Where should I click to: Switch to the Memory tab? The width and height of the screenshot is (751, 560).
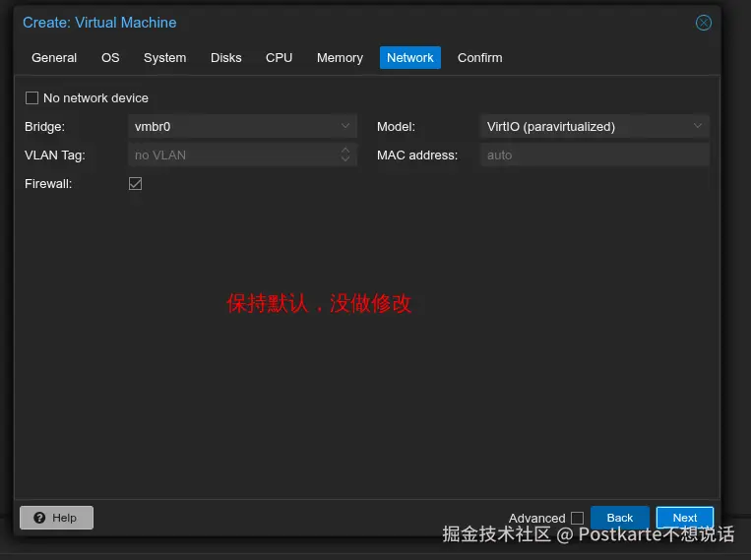(x=340, y=58)
